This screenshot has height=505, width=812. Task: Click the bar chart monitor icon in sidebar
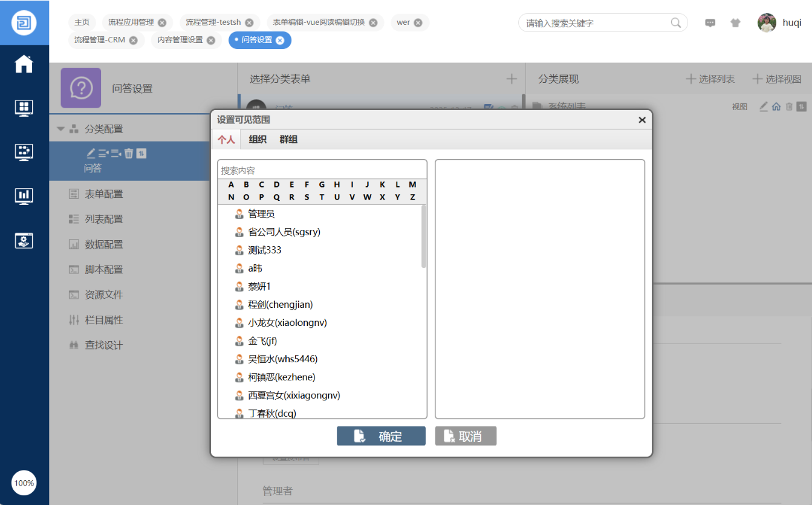(x=24, y=195)
